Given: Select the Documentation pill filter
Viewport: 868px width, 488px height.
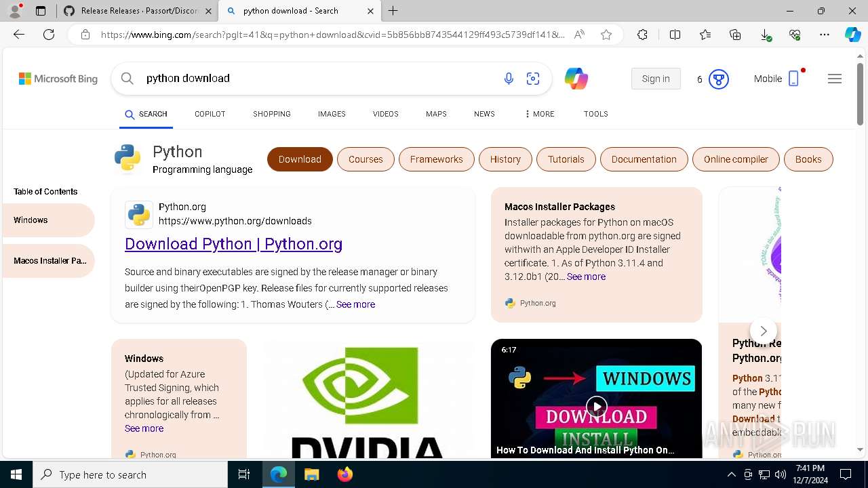Looking at the screenshot, I should click(x=644, y=159).
